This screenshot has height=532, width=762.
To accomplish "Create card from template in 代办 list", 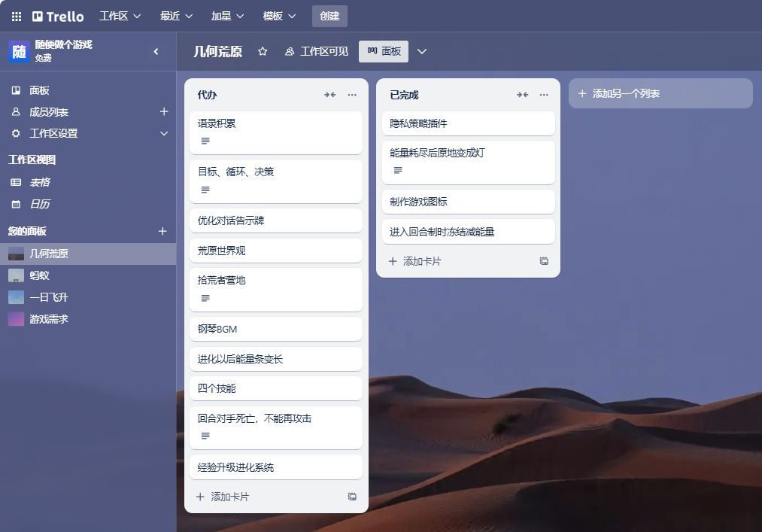I will (352, 497).
